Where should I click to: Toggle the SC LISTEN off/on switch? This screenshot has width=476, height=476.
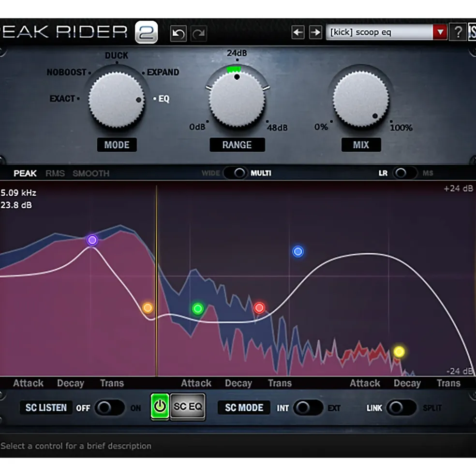click(109, 408)
